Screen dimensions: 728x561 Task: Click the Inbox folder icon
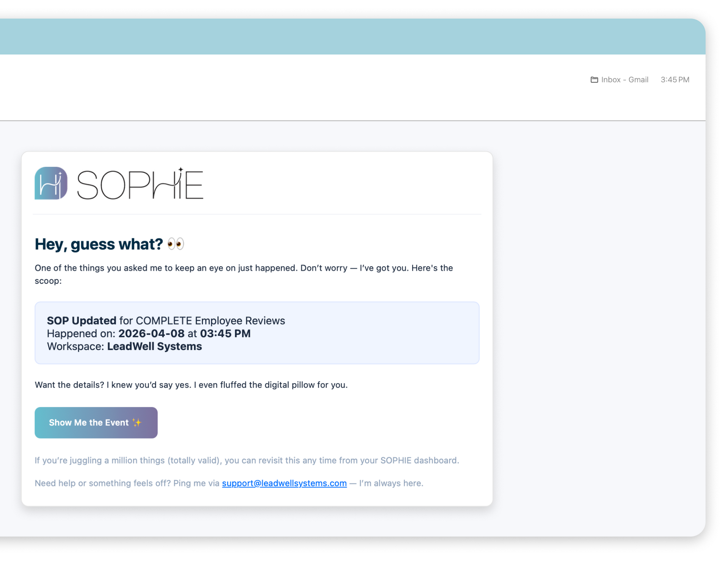tap(594, 80)
